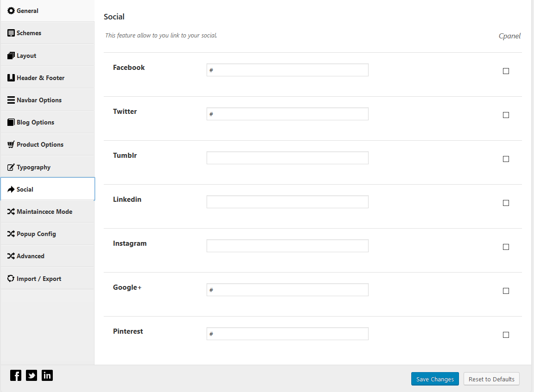This screenshot has height=392, width=534.
Task: Open the Product Options tab
Action: click(x=47, y=144)
